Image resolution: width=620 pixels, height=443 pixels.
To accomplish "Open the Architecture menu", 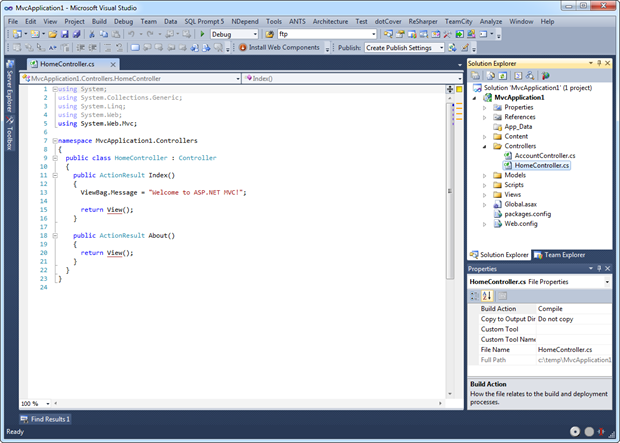I will click(x=330, y=21).
